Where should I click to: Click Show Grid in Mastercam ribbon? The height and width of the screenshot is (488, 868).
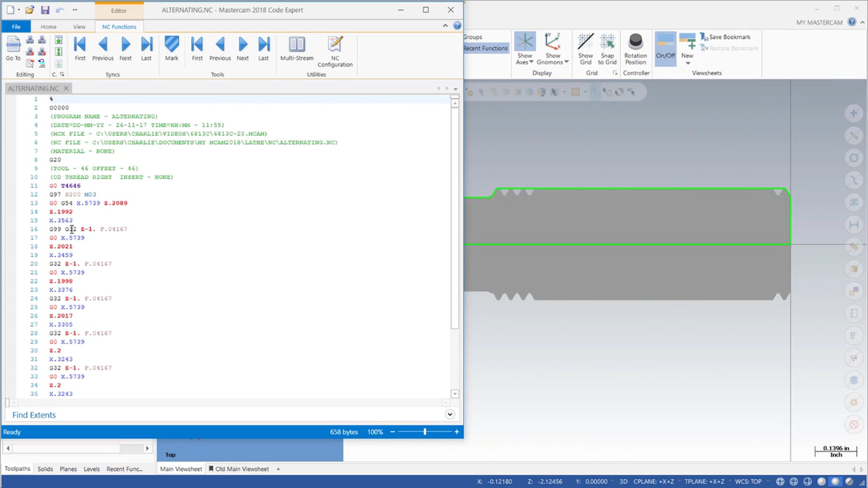click(x=585, y=49)
